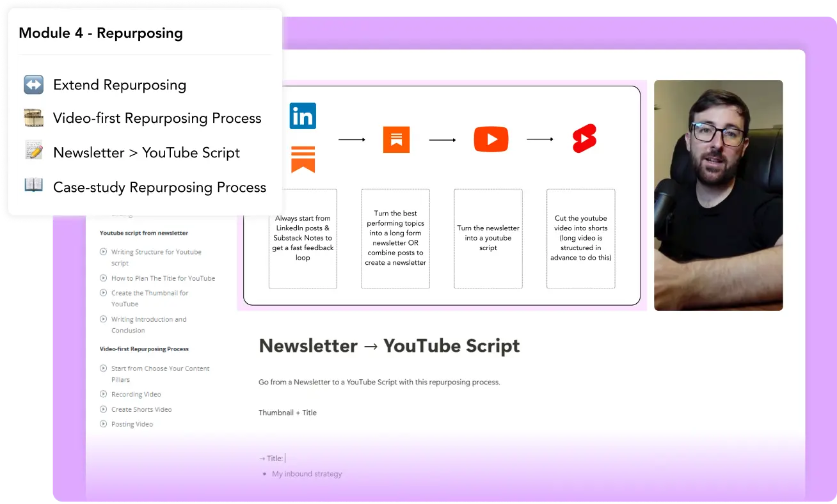Click the Thumbnail + Title text line
Screen dimensions: 837x504
point(287,413)
